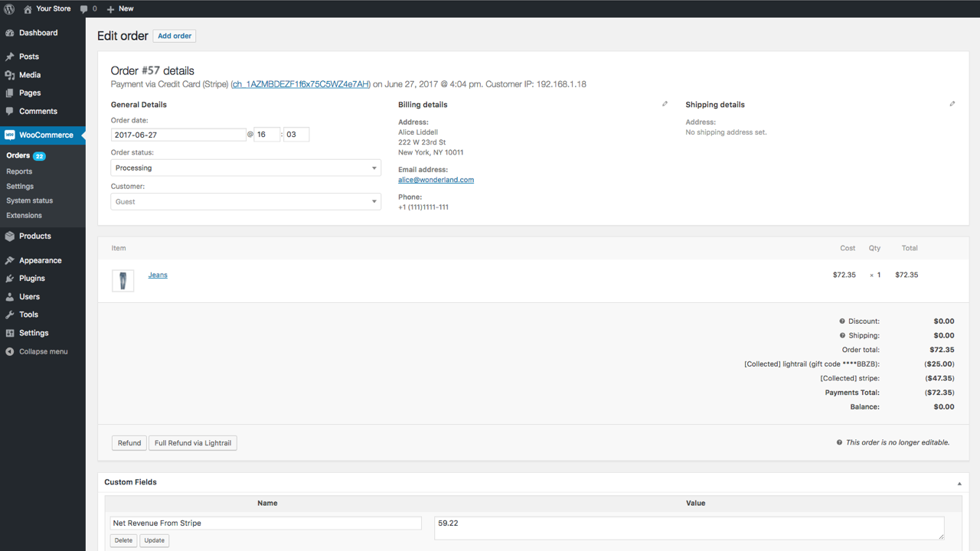Click the help icon beside Discount
Viewport: 980px width, 551px height.
point(842,321)
